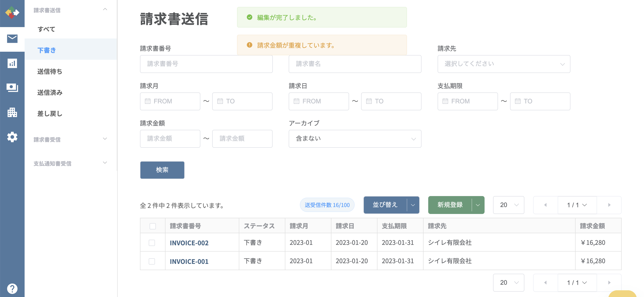The width and height of the screenshot is (644, 297).
Task: Open the bar chart report sidebar icon
Action: pos(12,63)
